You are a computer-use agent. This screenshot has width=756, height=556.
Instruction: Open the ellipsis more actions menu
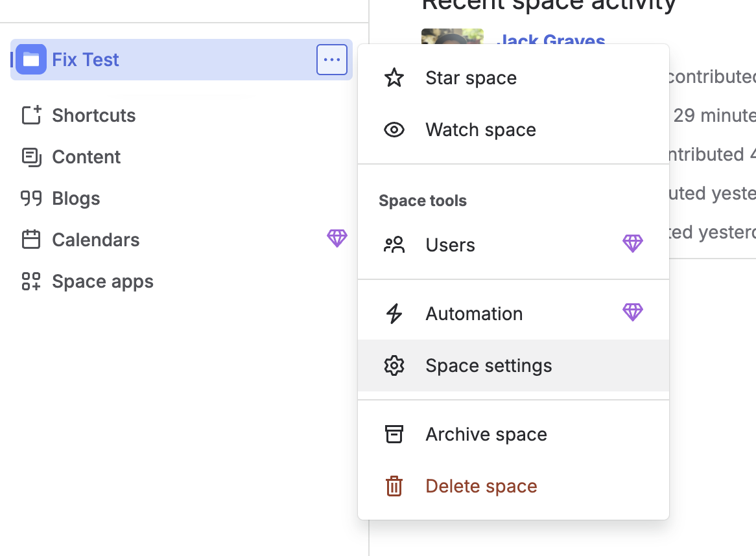[331, 59]
